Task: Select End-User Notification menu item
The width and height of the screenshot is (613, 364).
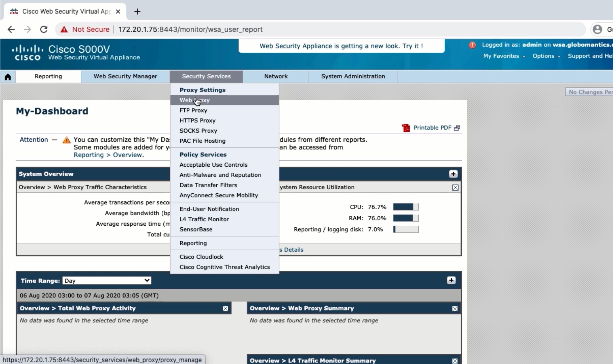Action: pos(224,209)
